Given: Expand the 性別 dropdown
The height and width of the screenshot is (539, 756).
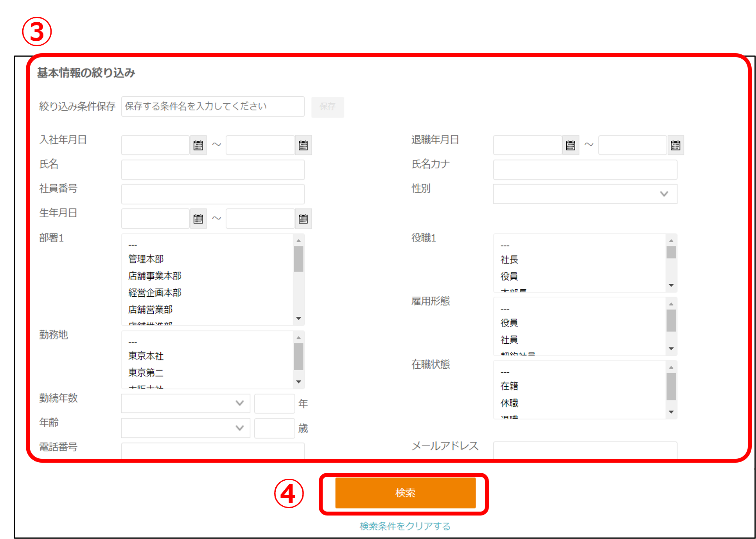Looking at the screenshot, I should (585, 194).
